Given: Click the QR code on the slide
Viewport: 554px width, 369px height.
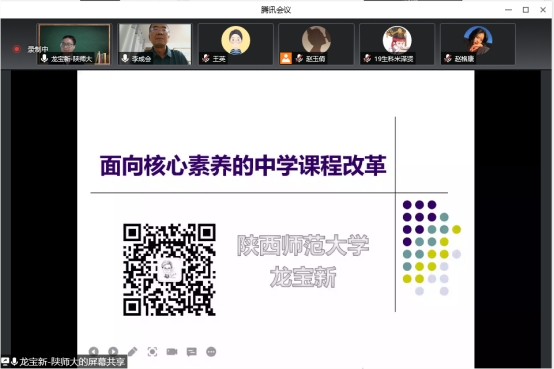Looking at the screenshot, I should [x=169, y=269].
